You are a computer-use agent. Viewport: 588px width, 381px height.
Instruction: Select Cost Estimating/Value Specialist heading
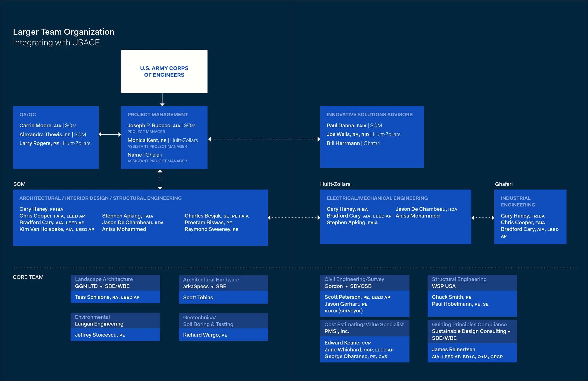364,324
